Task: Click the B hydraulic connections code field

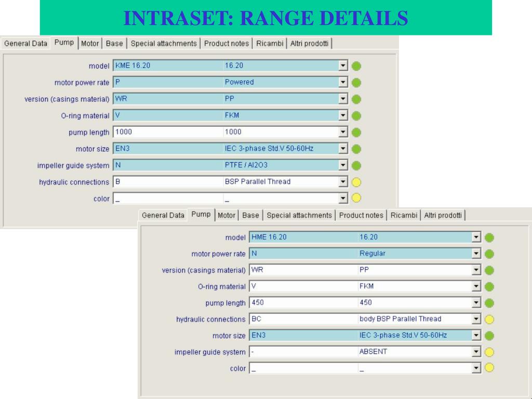Action: 168,182
